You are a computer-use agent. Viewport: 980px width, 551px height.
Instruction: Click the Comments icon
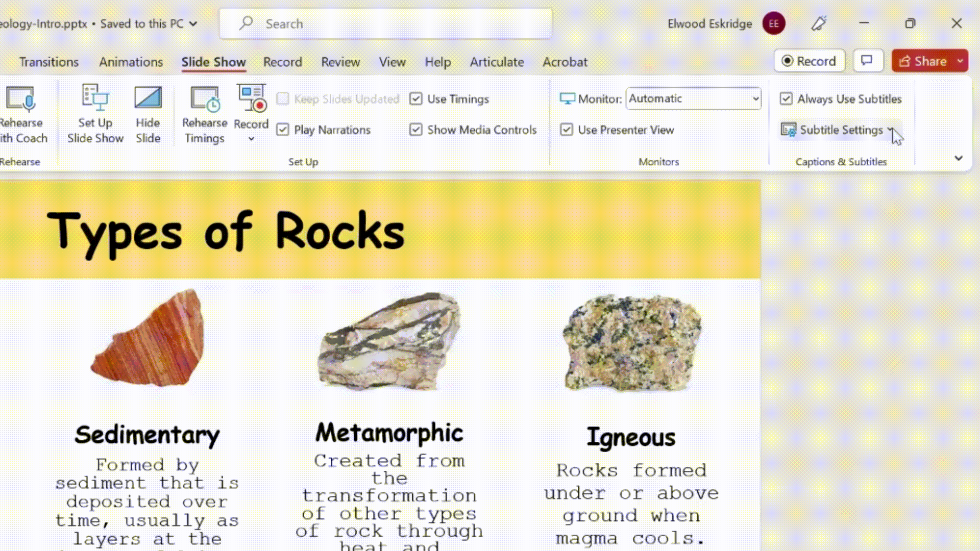pos(868,61)
